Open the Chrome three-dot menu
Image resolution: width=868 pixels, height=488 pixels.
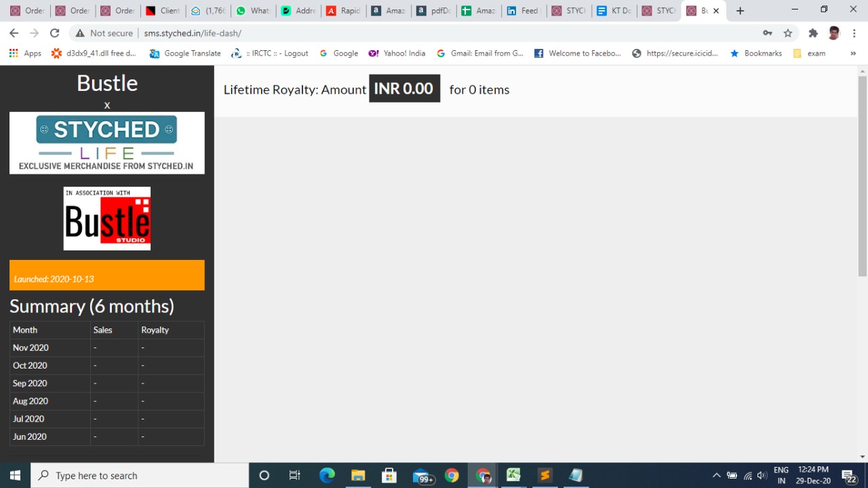pos(854,33)
